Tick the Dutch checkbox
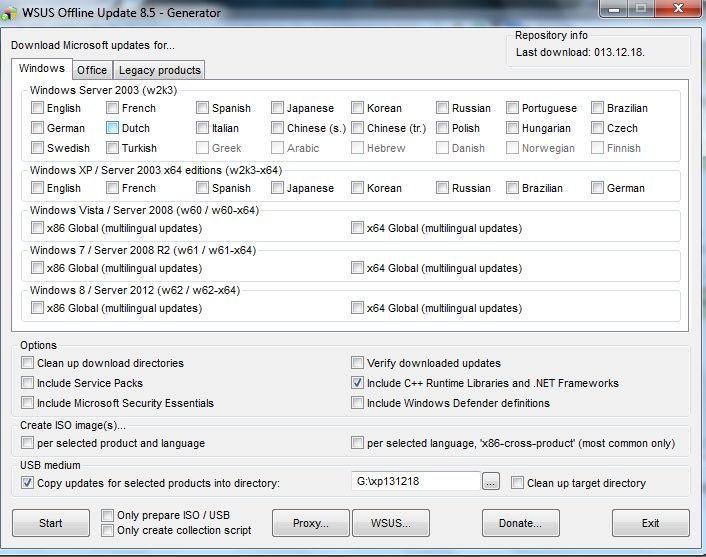The image size is (706, 557). click(x=113, y=128)
